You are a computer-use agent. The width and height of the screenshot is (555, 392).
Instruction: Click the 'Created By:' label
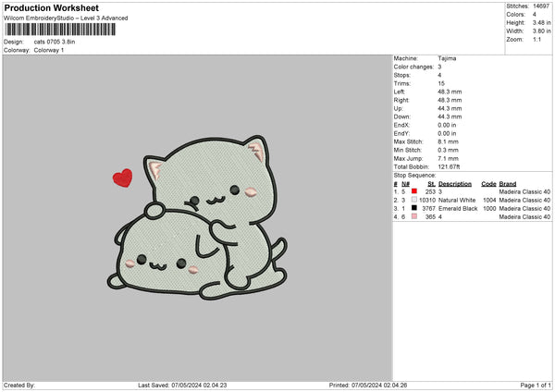click(x=19, y=385)
